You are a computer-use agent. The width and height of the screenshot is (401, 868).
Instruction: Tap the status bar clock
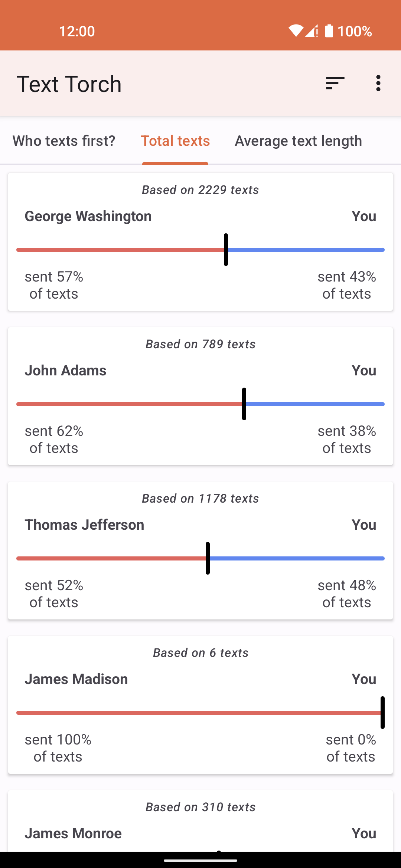77,31
